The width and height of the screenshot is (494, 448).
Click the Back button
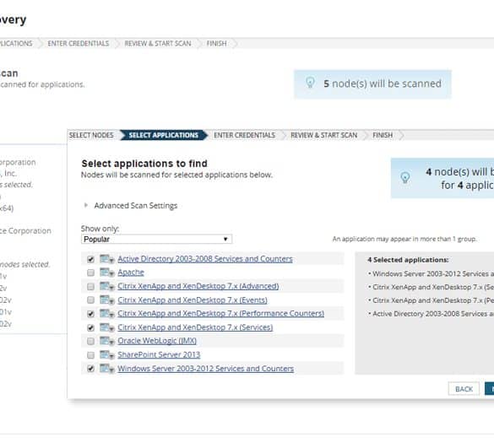(464, 389)
